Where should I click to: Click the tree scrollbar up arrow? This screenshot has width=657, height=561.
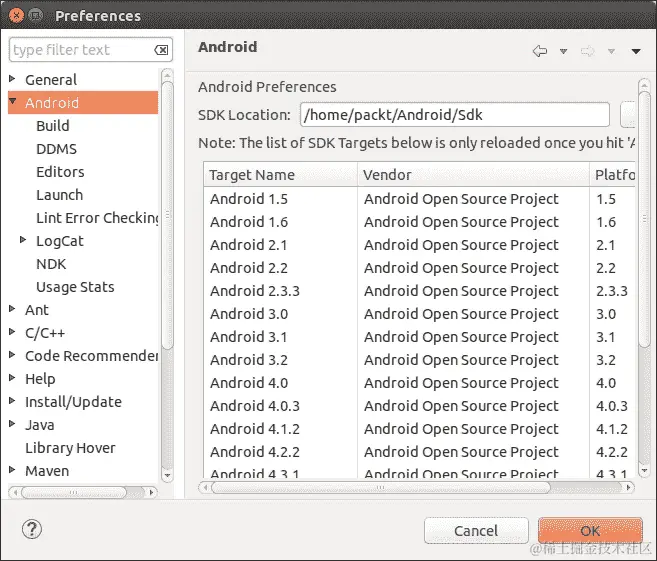tap(167, 75)
